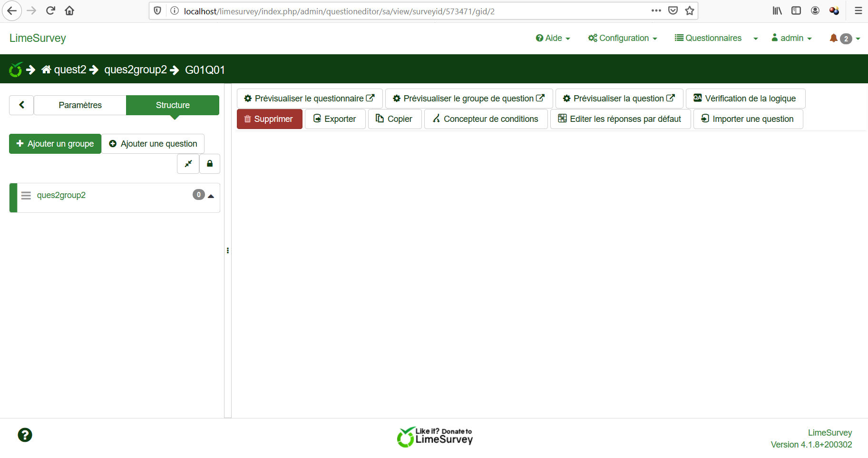Bookmark this page with the star
868x458 pixels.
coord(690,10)
